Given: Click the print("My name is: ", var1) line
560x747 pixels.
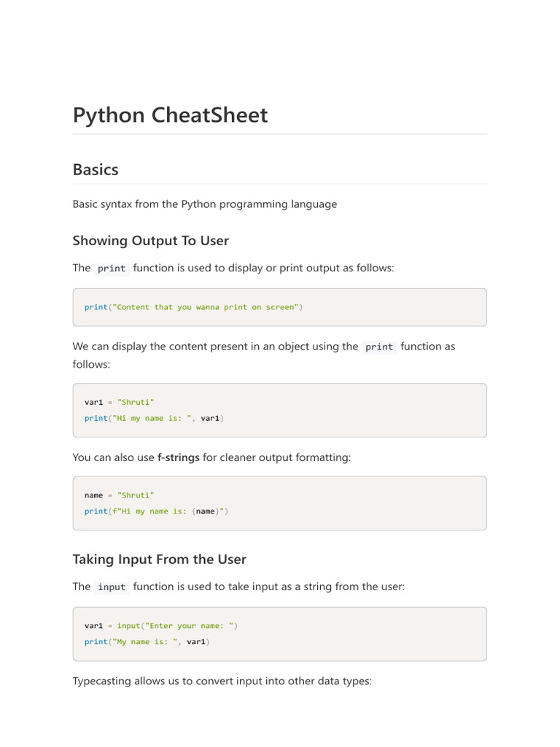Looking at the screenshot, I should coord(147,642).
